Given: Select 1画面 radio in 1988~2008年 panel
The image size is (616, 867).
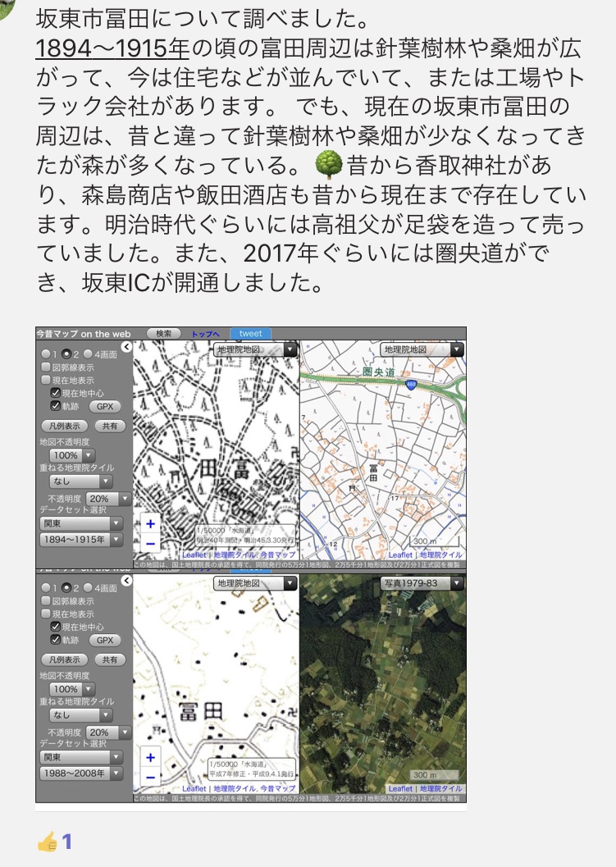Looking at the screenshot, I should (46, 588).
